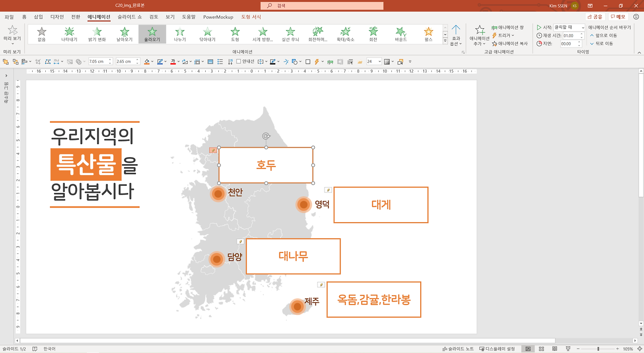
Task: Switch to the 전환 tab
Action: tap(75, 17)
